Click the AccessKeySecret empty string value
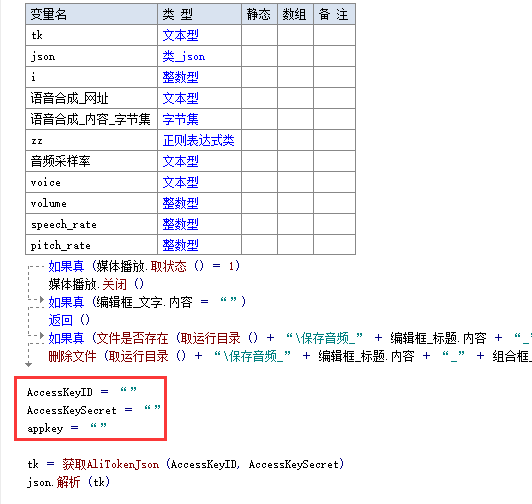The image size is (532, 504). tap(152, 408)
